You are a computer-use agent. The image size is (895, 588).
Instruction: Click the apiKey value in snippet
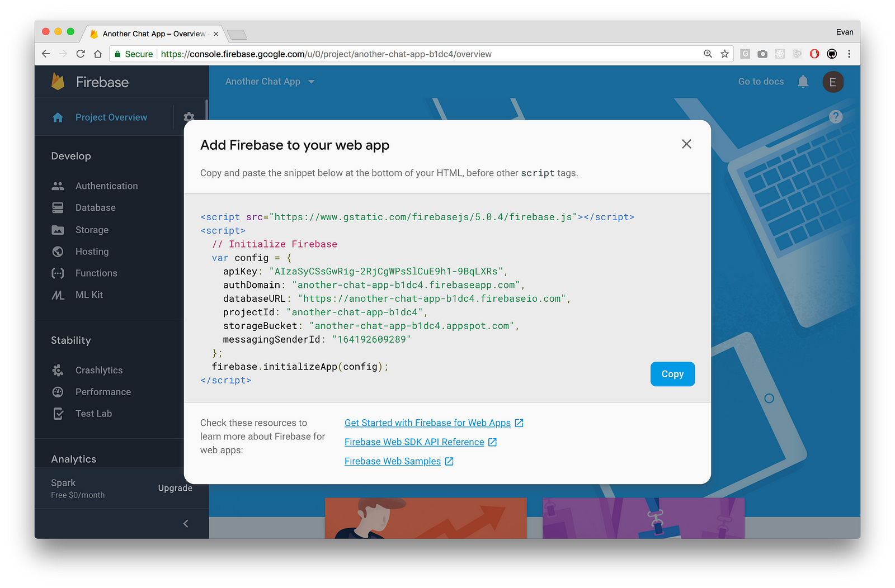tap(386, 272)
